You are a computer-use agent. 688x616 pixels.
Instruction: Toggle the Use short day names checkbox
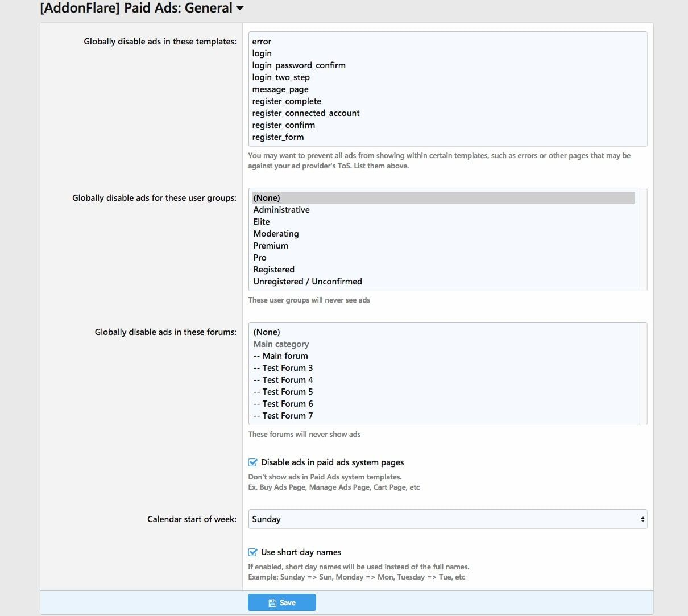253,552
